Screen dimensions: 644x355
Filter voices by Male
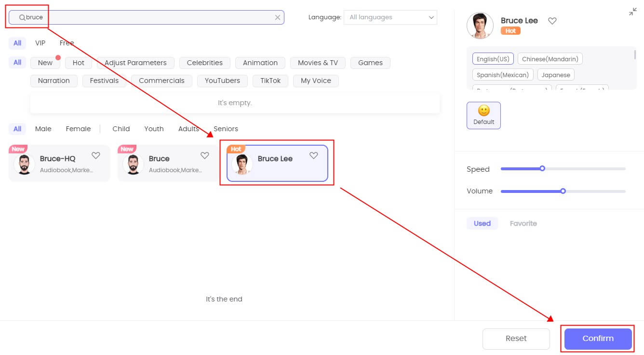click(43, 129)
